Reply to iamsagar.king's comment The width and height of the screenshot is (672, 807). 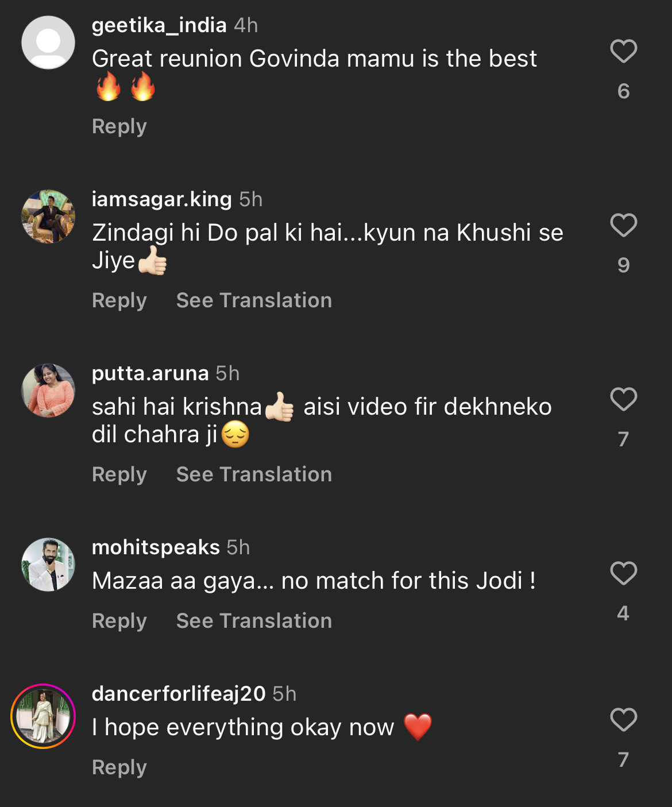[119, 300]
